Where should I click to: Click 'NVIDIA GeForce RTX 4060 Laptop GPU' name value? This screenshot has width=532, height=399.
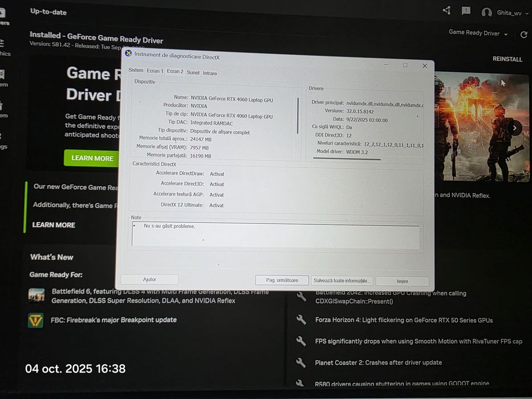(232, 99)
